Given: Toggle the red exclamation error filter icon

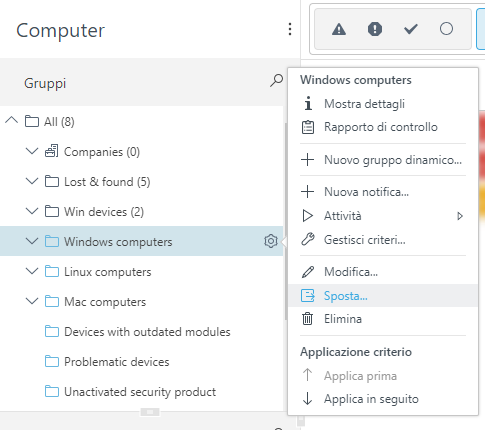Looking at the screenshot, I should [375, 29].
